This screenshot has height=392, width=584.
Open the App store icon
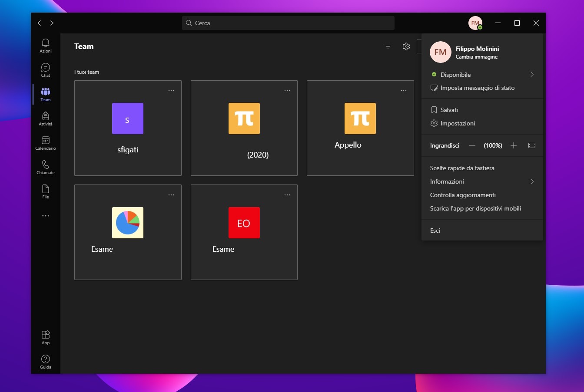(46, 337)
